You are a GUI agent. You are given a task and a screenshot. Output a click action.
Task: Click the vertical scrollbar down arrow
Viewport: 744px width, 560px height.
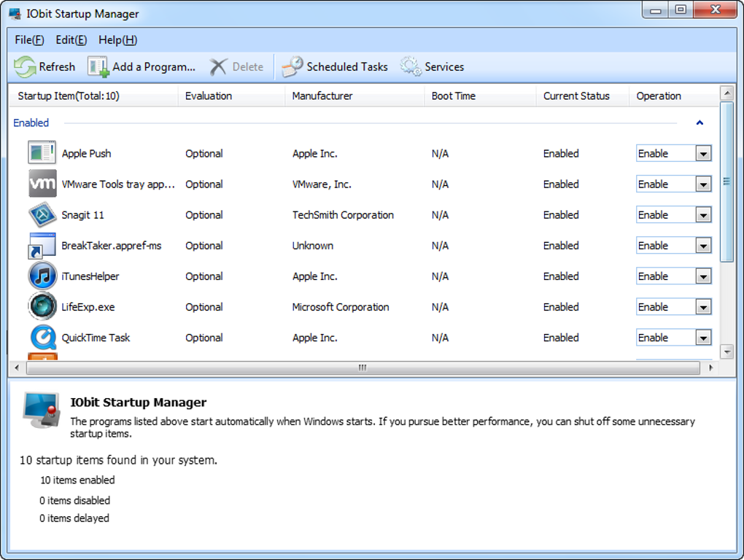[726, 351]
